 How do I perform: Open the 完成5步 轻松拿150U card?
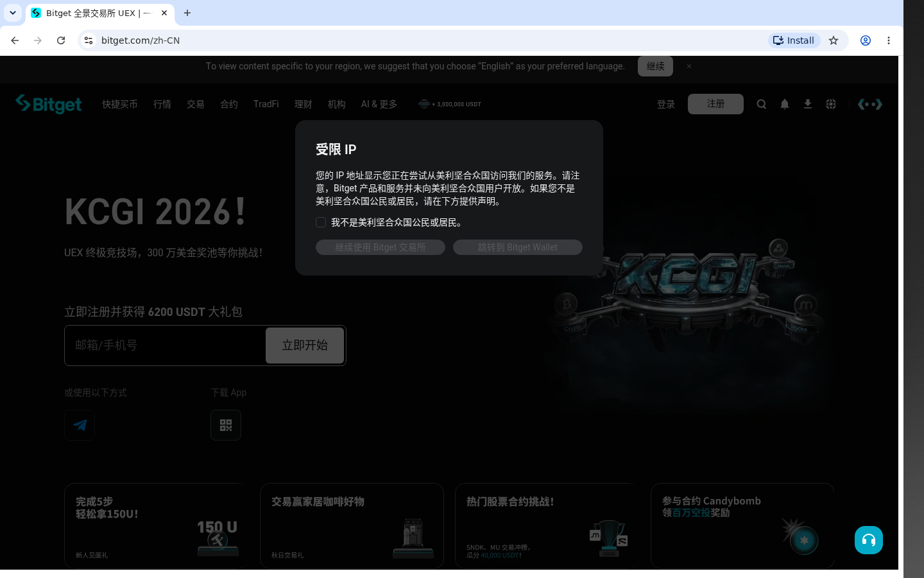coord(156,526)
